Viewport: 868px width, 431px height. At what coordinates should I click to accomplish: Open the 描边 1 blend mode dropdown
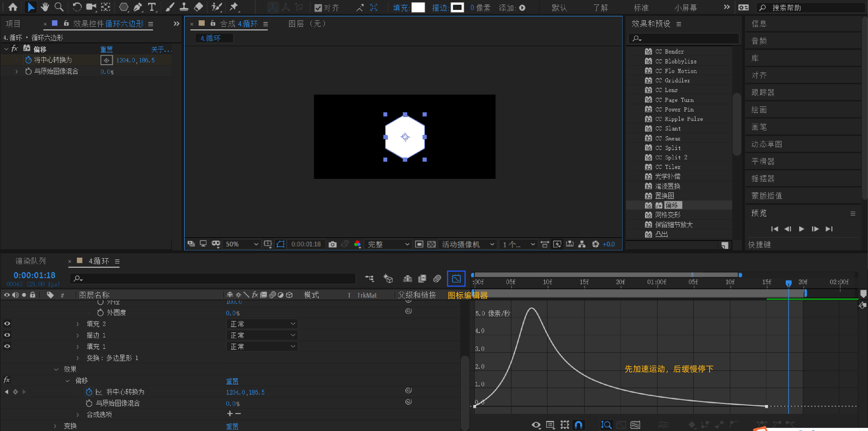pos(262,335)
